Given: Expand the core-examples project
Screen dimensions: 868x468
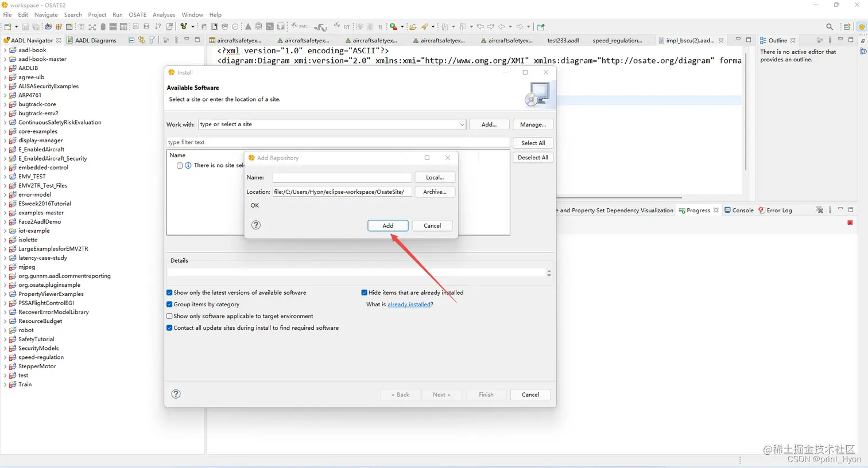Looking at the screenshot, I should coord(5,131).
